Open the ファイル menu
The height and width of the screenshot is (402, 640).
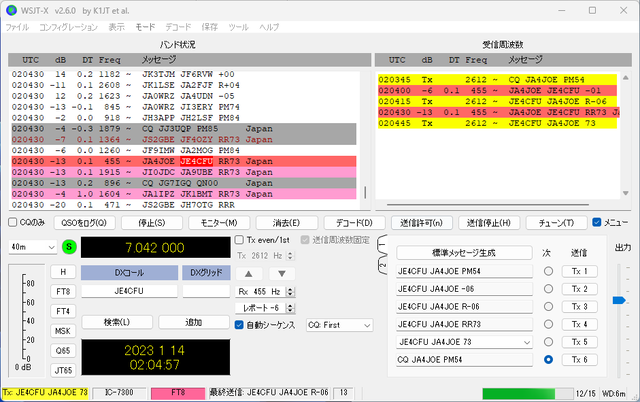pyautogui.click(x=17, y=27)
